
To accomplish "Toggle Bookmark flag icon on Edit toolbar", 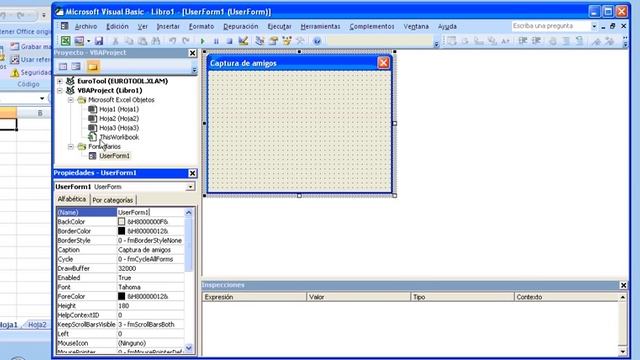I will 596,41.
